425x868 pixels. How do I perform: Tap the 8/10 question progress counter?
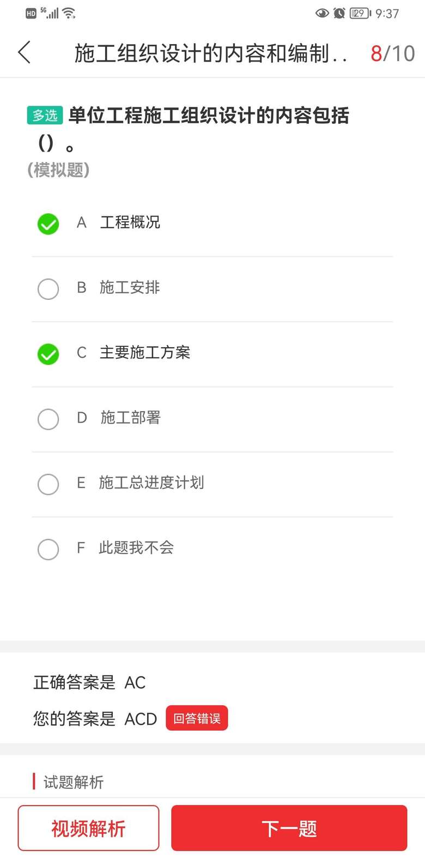[392, 53]
